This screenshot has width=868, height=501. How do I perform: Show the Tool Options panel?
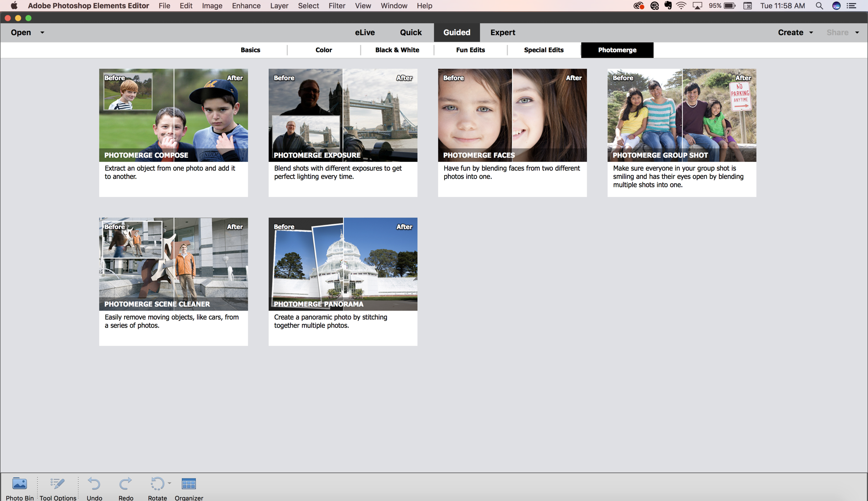58,488
